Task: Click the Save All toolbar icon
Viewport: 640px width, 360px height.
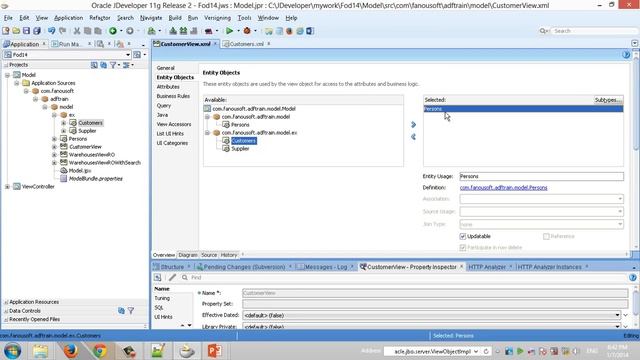Action: coord(37,31)
